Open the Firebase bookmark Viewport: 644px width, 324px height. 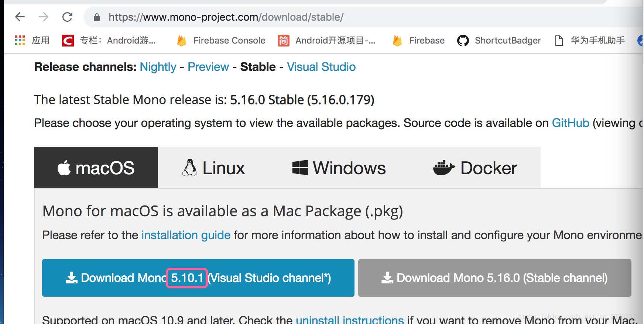(419, 40)
